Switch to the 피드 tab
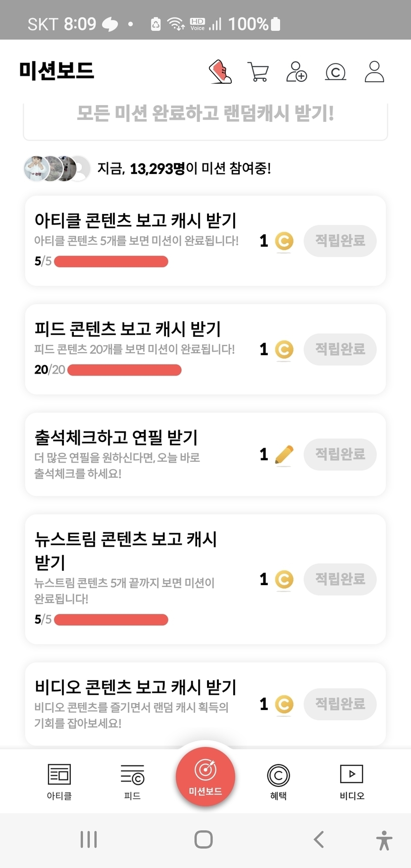The width and height of the screenshot is (411, 868). (x=132, y=781)
